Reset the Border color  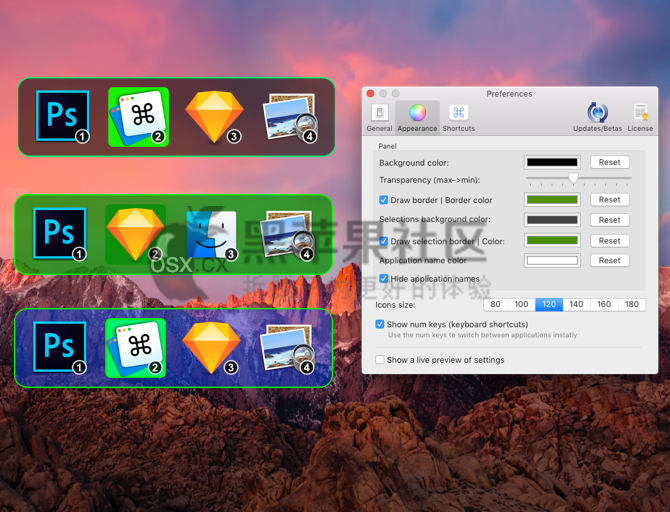click(x=609, y=200)
